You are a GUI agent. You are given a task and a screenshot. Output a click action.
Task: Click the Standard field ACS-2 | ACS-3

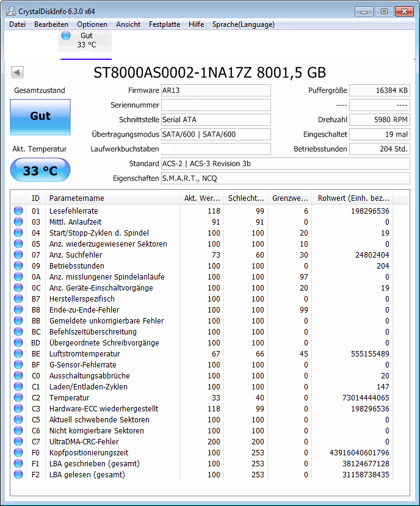285,164
